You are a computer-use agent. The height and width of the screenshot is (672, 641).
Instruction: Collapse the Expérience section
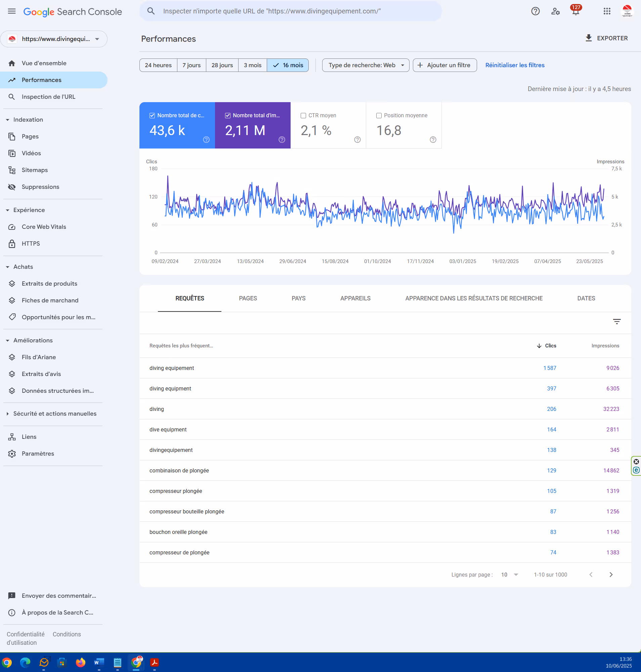pos(7,210)
